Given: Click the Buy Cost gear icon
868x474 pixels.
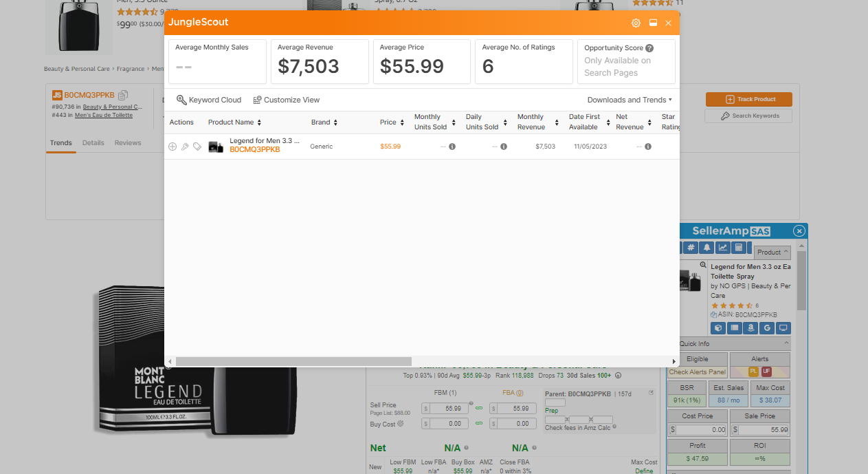Looking at the screenshot, I should 401,424.
